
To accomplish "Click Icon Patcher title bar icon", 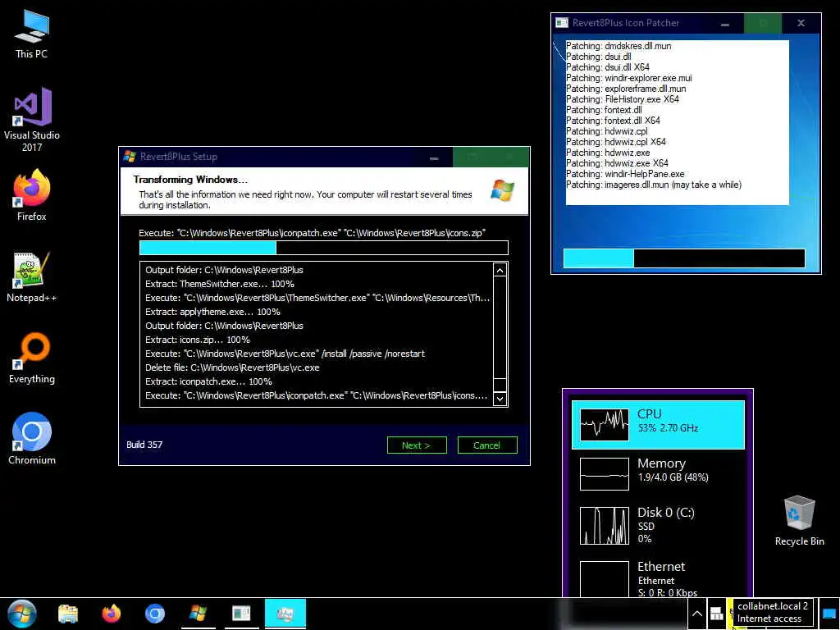I will [x=561, y=22].
